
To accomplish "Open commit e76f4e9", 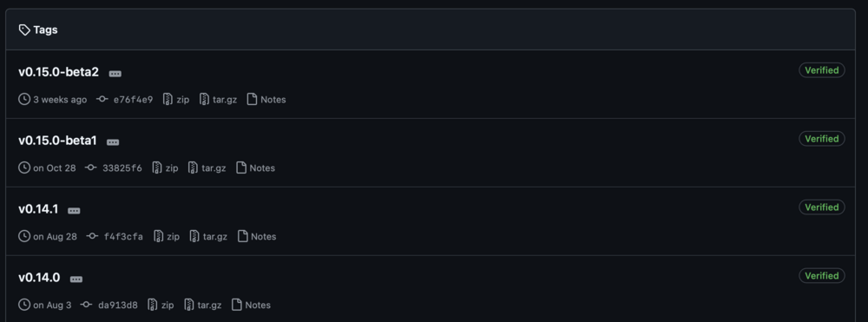I will pos(133,100).
